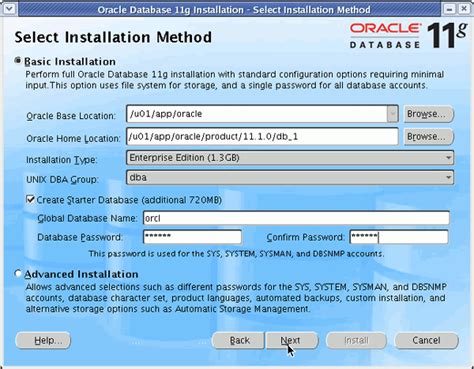Click the Oracle Database 11g logo
Viewport: 474px width, 369px height.
pos(408,35)
